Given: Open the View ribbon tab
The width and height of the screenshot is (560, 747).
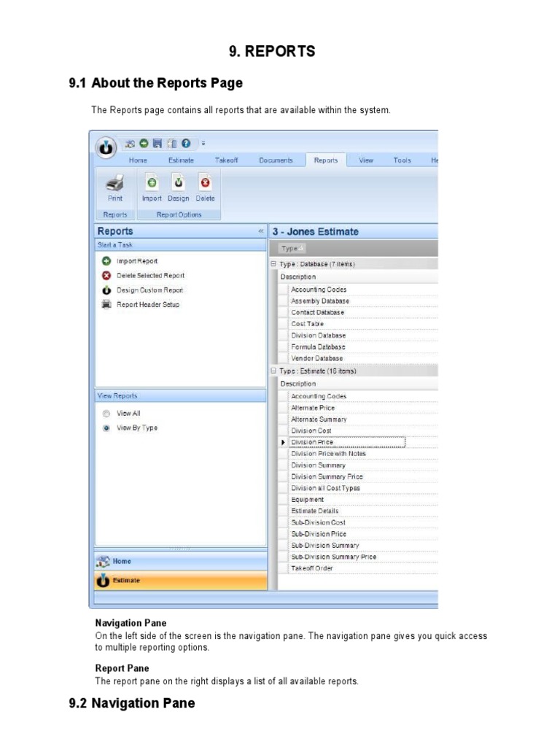Looking at the screenshot, I should click(x=366, y=160).
